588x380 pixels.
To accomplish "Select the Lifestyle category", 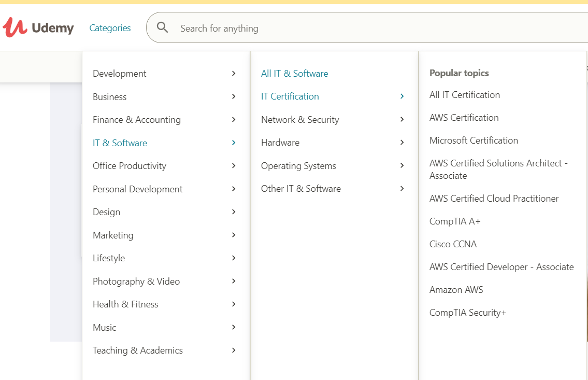I will coord(109,258).
